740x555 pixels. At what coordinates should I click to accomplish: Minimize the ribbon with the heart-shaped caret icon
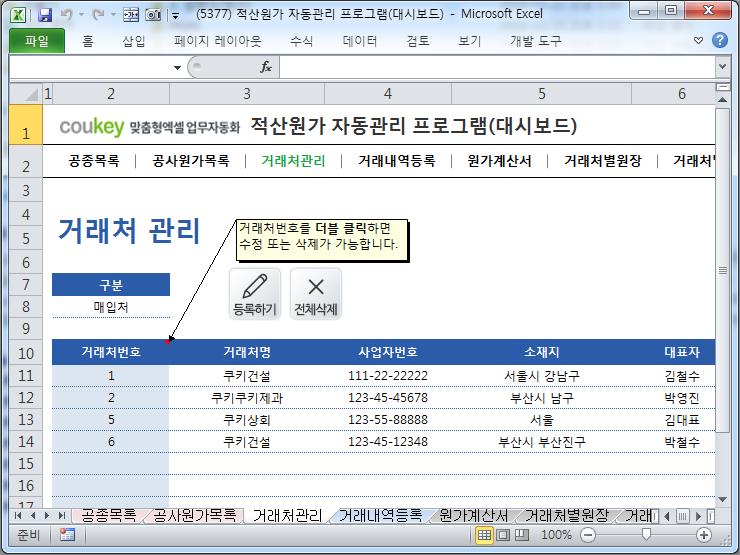click(698, 41)
